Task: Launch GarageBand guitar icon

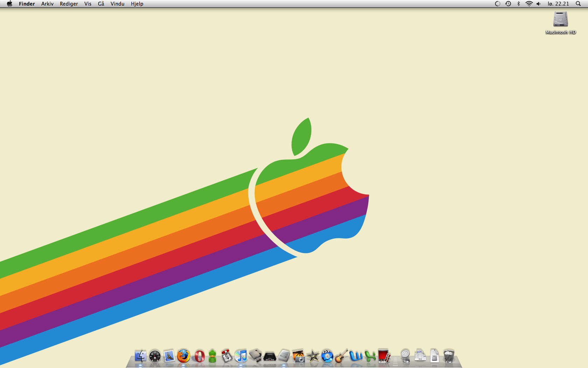Action: pyautogui.click(x=342, y=356)
